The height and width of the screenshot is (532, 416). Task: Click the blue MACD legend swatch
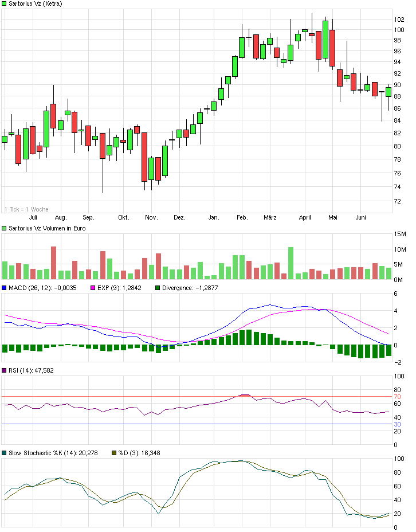(x=4, y=288)
